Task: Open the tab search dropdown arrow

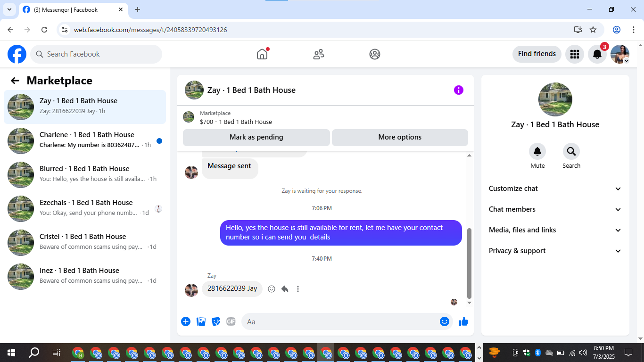Action: coord(9,9)
